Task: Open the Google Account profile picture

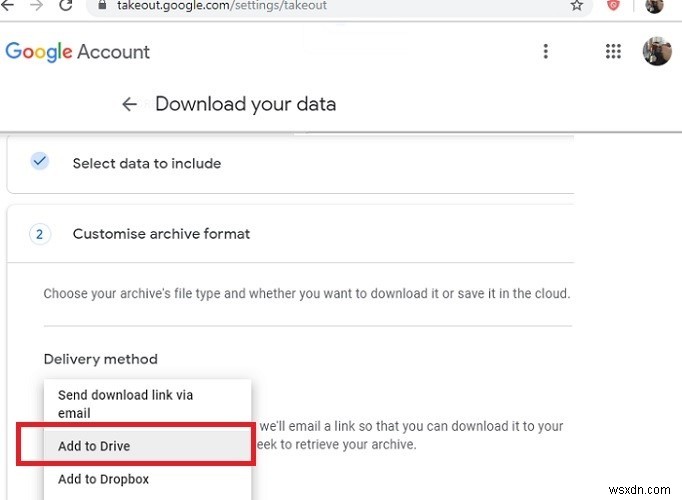Action: click(657, 51)
